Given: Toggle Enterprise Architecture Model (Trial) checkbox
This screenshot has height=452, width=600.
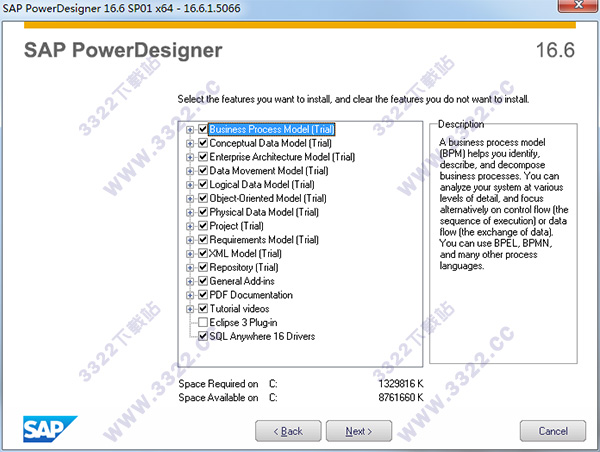Looking at the screenshot, I should [x=203, y=157].
